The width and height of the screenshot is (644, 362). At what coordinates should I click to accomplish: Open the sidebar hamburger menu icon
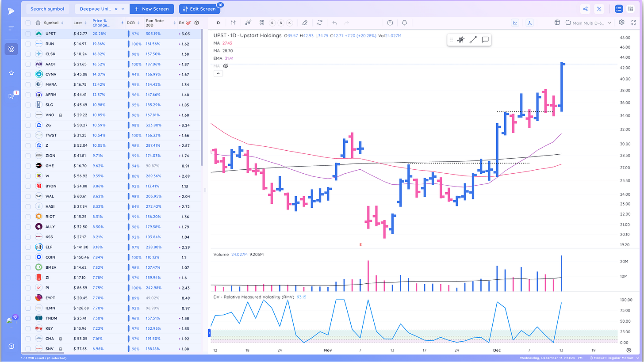coord(11,28)
